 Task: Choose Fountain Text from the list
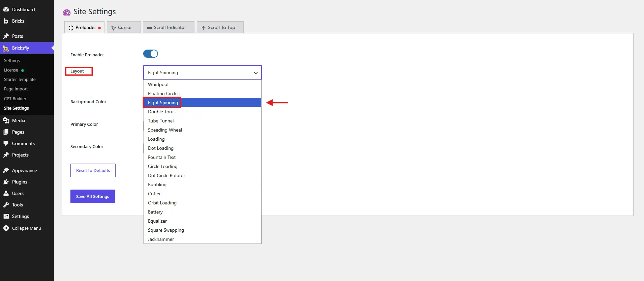point(203,157)
